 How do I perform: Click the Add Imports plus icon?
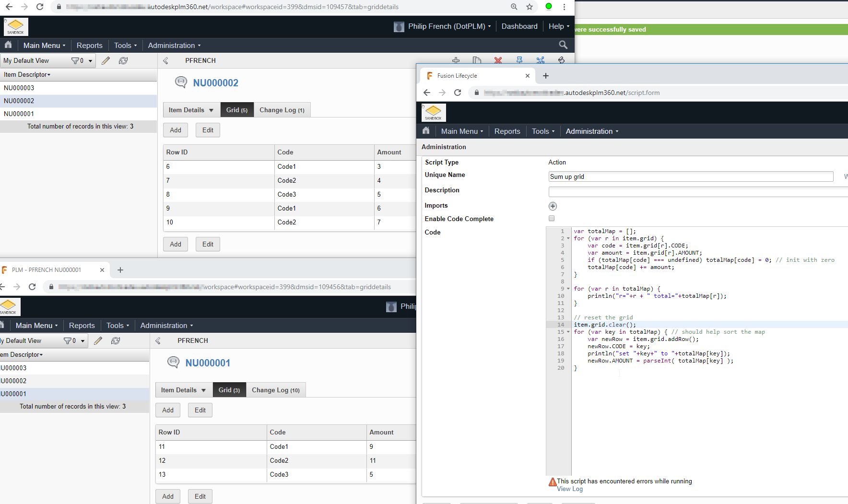tap(553, 206)
